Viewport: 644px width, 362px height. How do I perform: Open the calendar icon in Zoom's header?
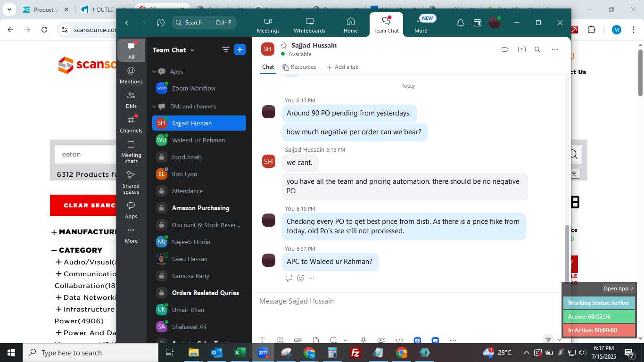click(478, 23)
